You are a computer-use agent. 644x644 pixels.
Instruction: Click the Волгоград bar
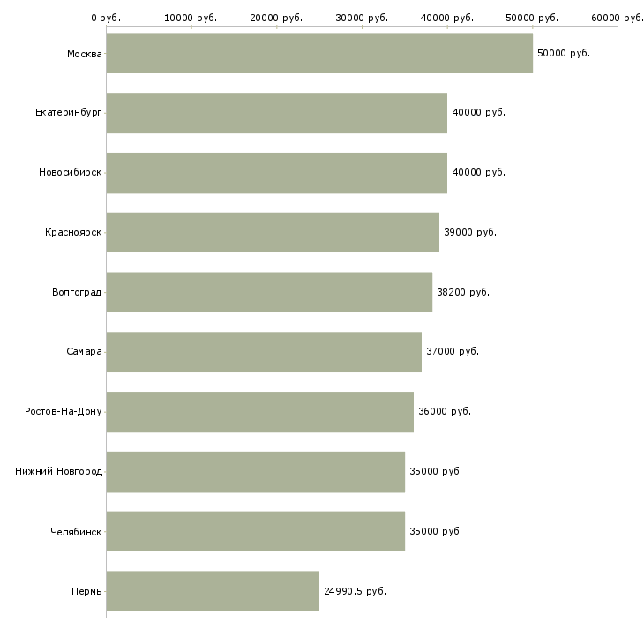(269, 292)
